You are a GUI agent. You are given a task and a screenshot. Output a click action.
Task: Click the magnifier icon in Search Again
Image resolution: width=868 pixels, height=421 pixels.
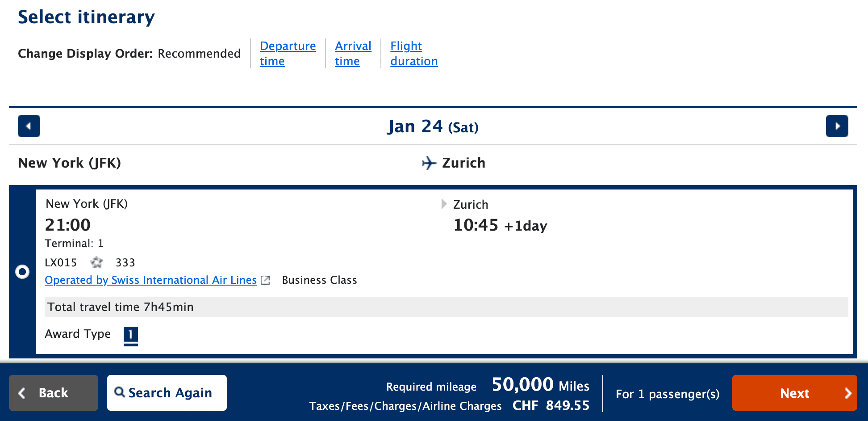coord(120,392)
